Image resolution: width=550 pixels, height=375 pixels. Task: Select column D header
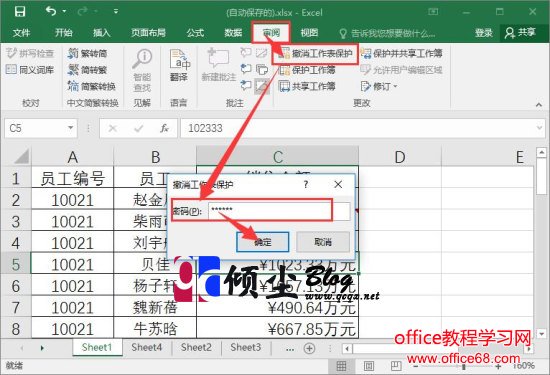pyautogui.click(x=400, y=157)
